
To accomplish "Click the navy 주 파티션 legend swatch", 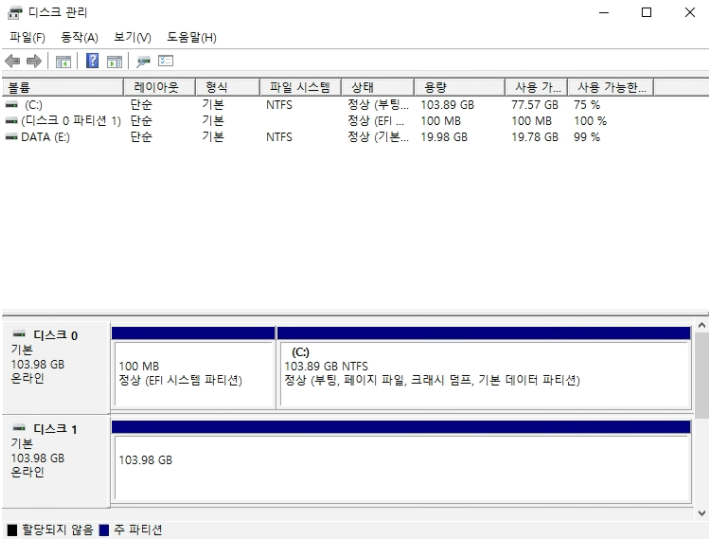I will 104,530.
